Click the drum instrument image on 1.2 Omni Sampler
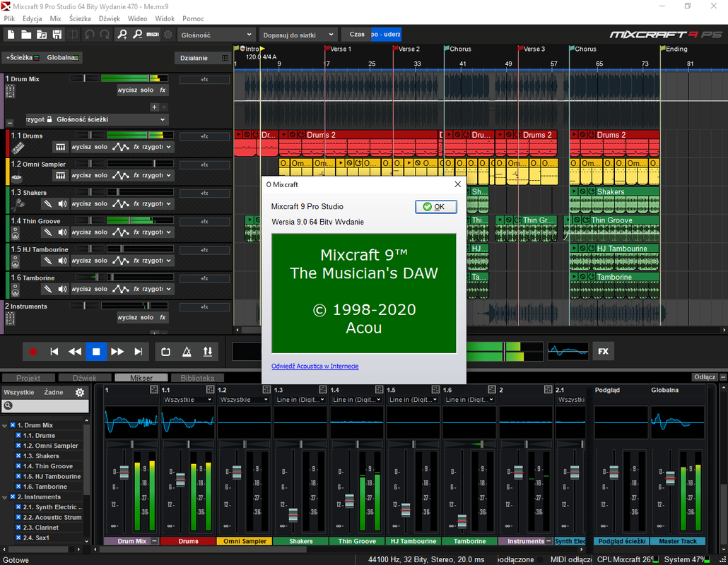Viewport: 728px width, 565px height. click(x=17, y=177)
